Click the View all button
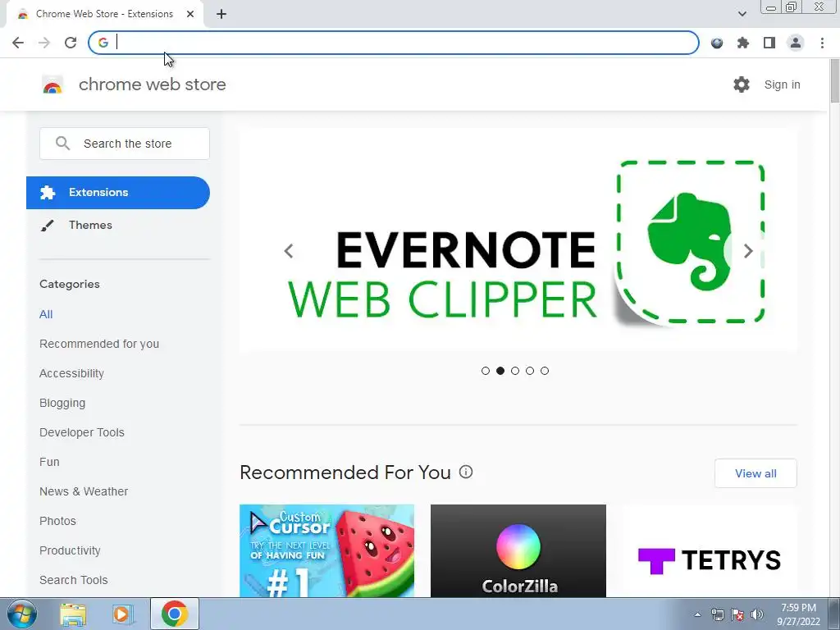The height and width of the screenshot is (630, 840). [x=756, y=473]
